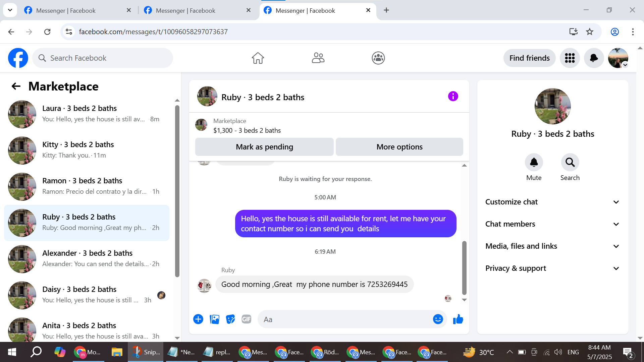Click More options button

[x=399, y=147]
